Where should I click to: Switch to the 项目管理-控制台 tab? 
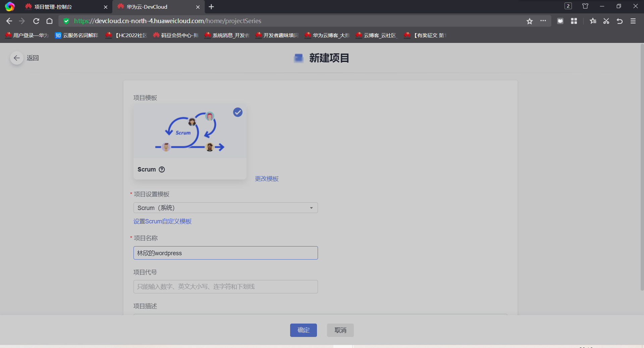(x=66, y=7)
